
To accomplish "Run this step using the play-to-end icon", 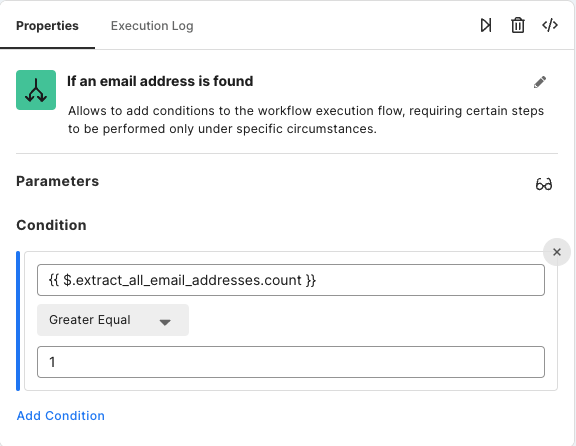I will [x=486, y=25].
